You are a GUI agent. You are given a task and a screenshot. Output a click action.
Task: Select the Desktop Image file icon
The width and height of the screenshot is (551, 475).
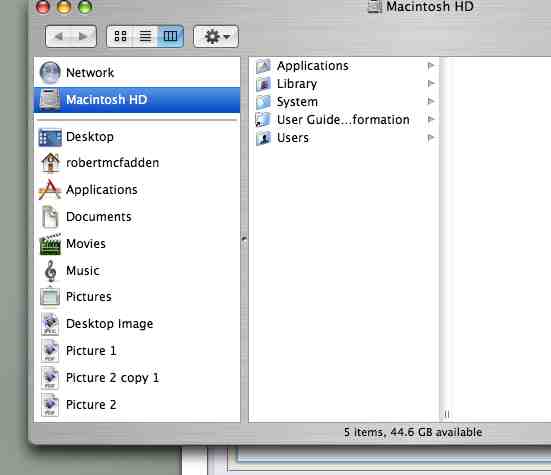click(50, 324)
